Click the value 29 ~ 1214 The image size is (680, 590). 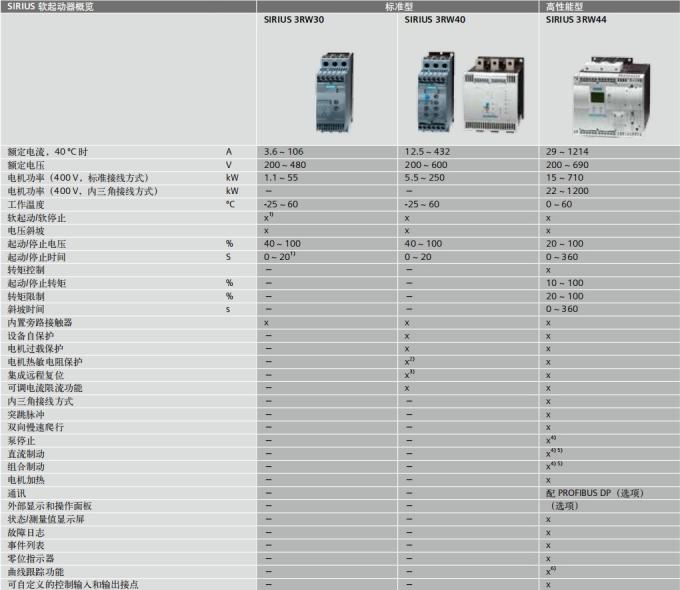tap(567, 152)
